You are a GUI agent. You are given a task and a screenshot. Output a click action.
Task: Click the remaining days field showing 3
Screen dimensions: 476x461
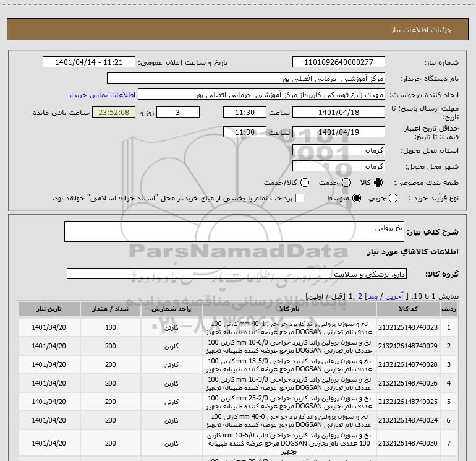178,112
